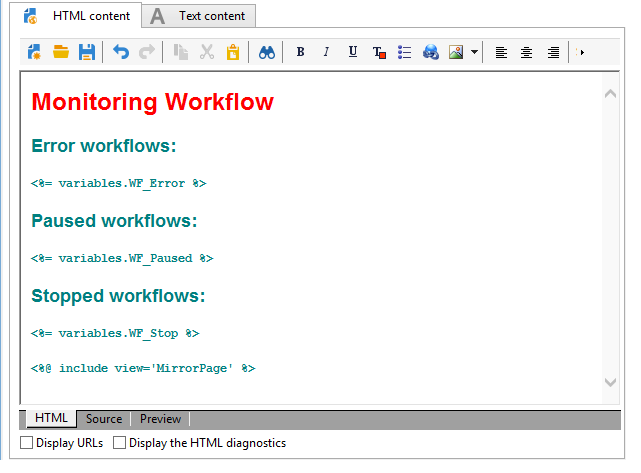641x473 pixels.
Task: Apply underline formatting
Action: 353,52
